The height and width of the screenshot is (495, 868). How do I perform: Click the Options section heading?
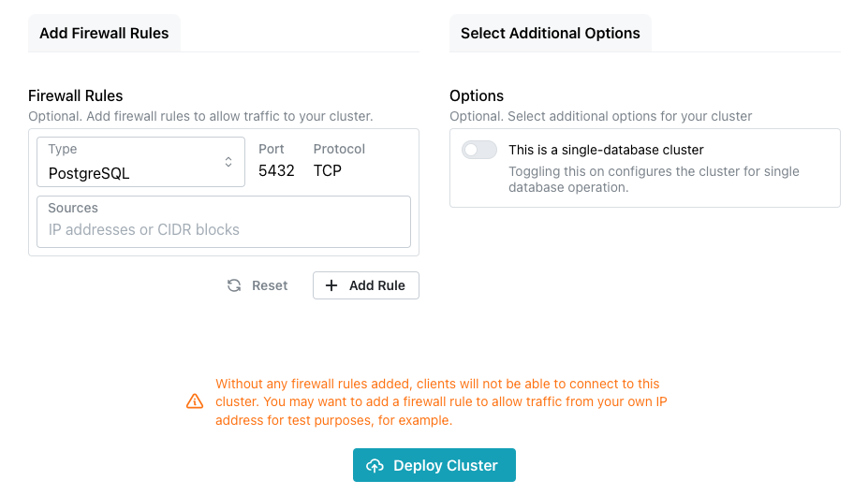(477, 95)
